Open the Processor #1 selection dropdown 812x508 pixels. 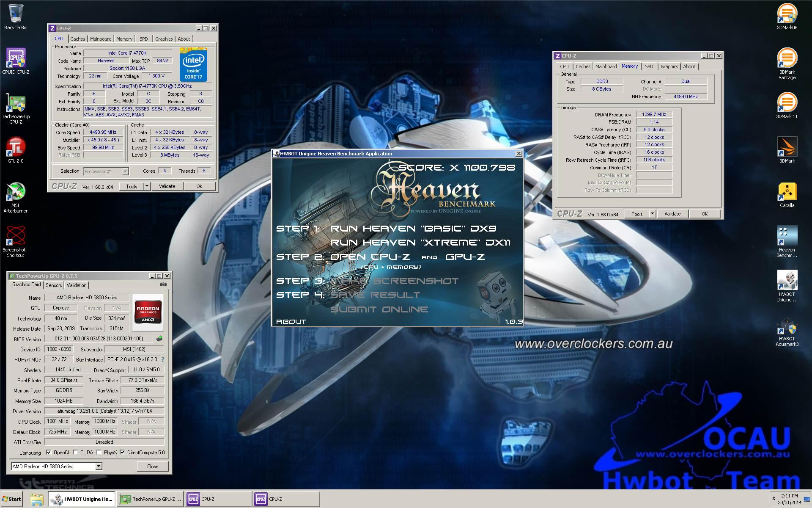tap(125, 171)
